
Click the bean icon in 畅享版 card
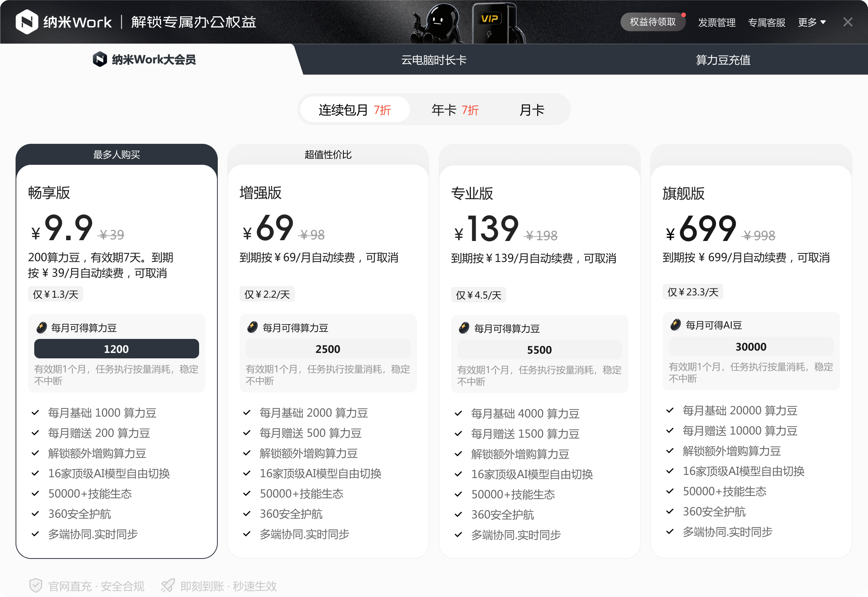(x=41, y=328)
